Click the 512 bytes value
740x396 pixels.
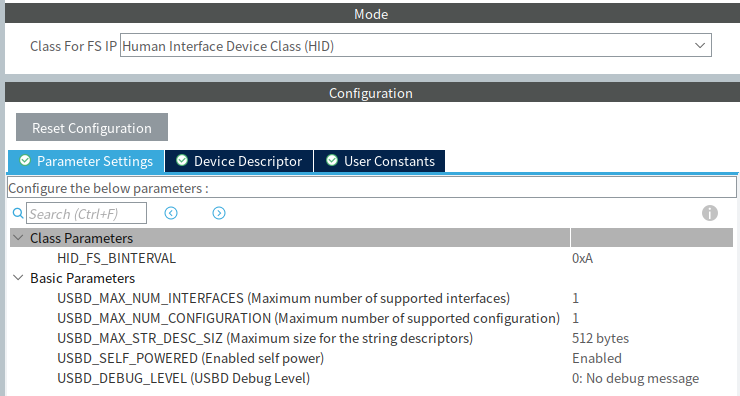[600, 338]
